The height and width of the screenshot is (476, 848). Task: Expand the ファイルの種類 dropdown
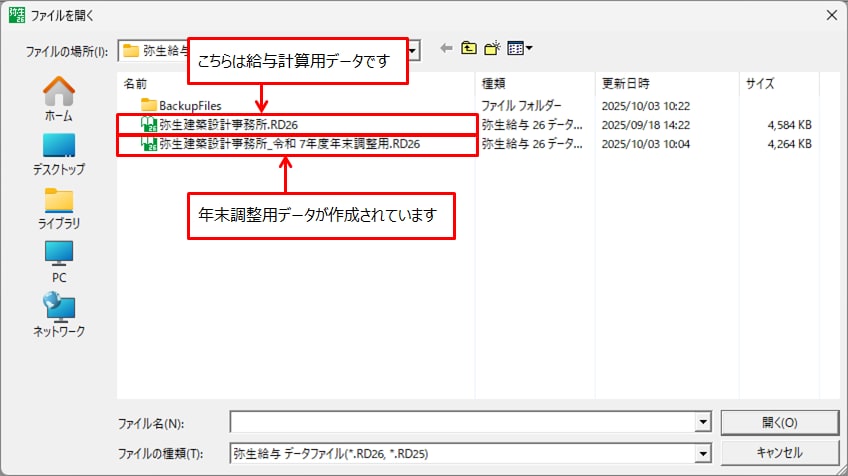[703, 452]
